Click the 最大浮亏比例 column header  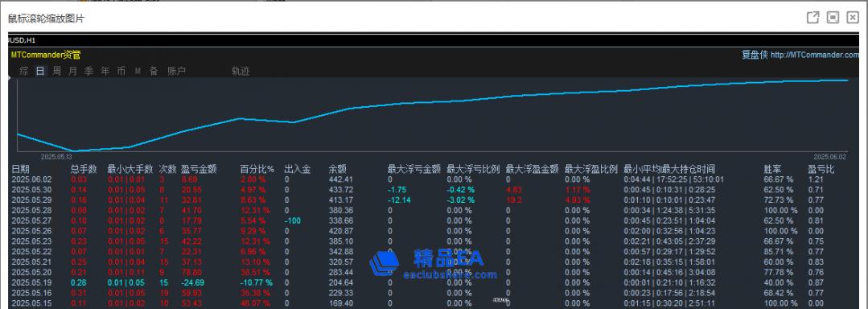[473, 170]
